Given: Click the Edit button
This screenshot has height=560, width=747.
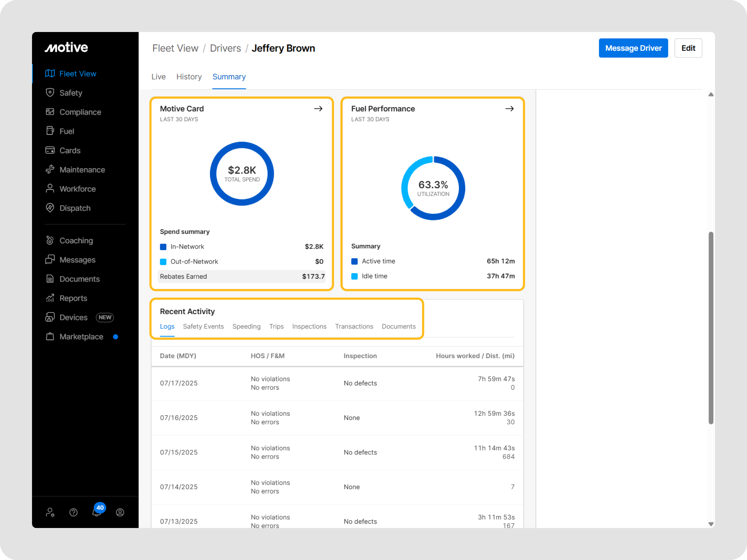Looking at the screenshot, I should pos(688,48).
